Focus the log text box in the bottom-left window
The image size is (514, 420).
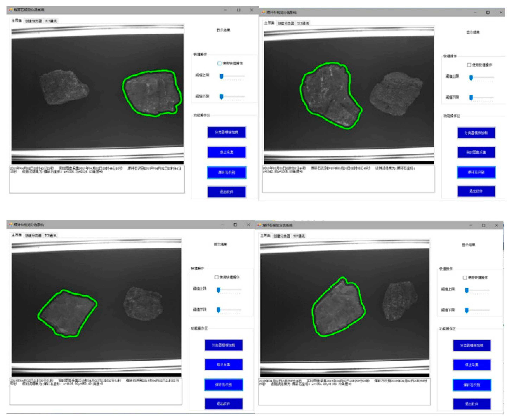[96, 391]
